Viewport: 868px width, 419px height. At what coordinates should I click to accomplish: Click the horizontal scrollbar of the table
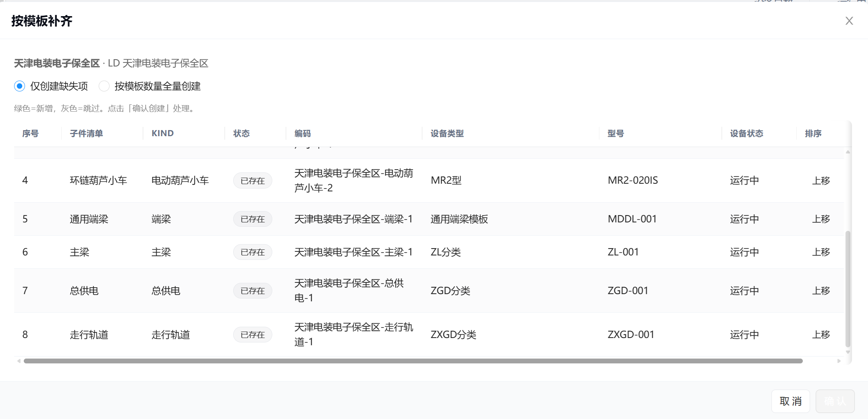pyautogui.click(x=413, y=361)
